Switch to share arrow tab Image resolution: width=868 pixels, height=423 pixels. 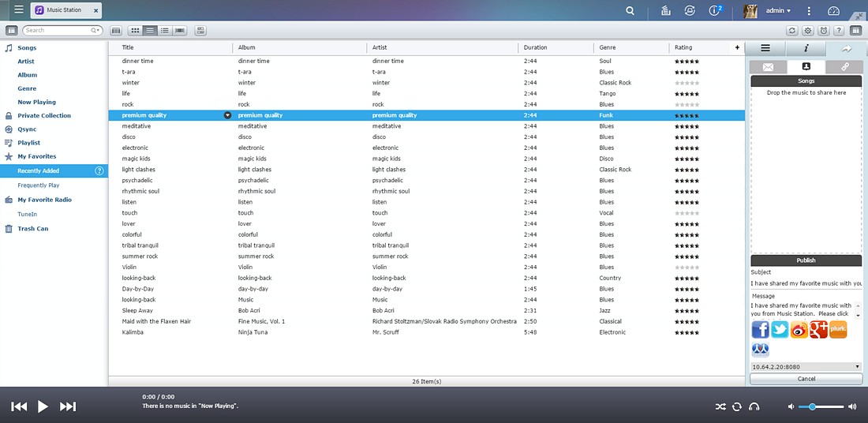[x=847, y=48]
